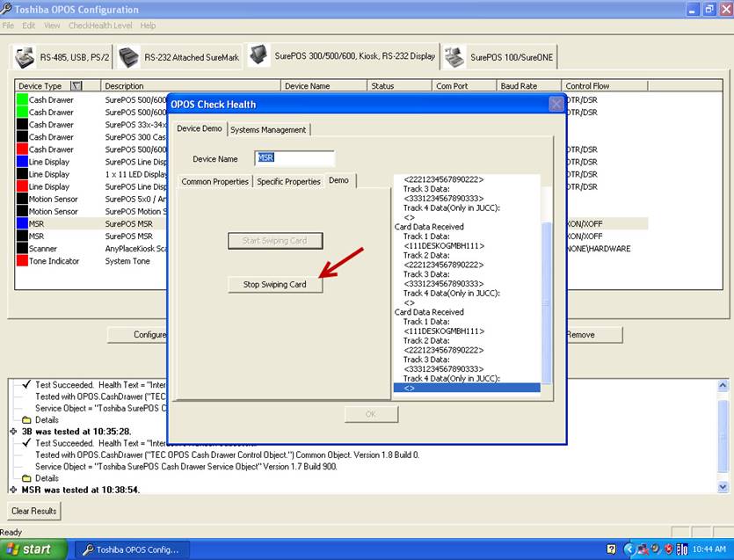
Task: Click the RS-232 Attached SureMark printer icon
Action: coord(129,58)
